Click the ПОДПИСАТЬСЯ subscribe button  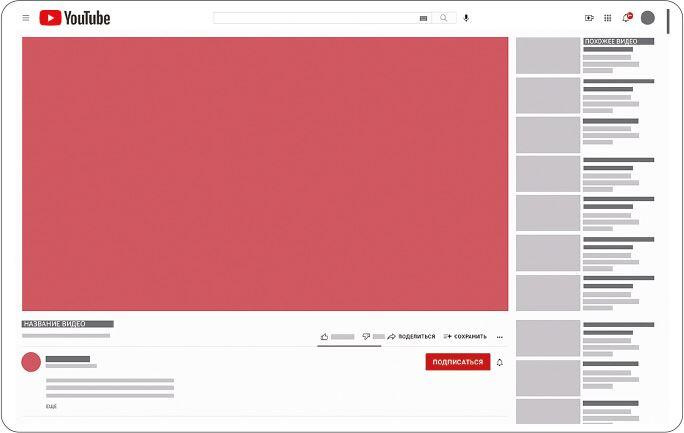457,362
